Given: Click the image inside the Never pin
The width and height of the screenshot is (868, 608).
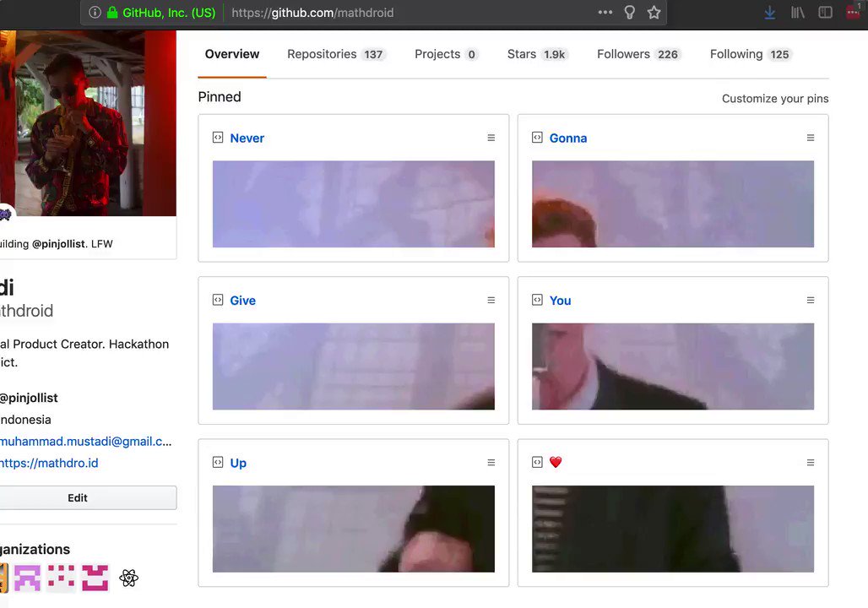Looking at the screenshot, I should (353, 204).
